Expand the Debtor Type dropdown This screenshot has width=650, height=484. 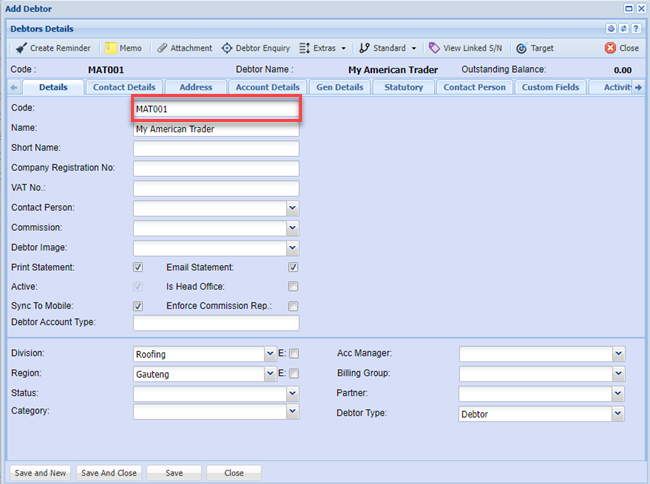point(618,413)
